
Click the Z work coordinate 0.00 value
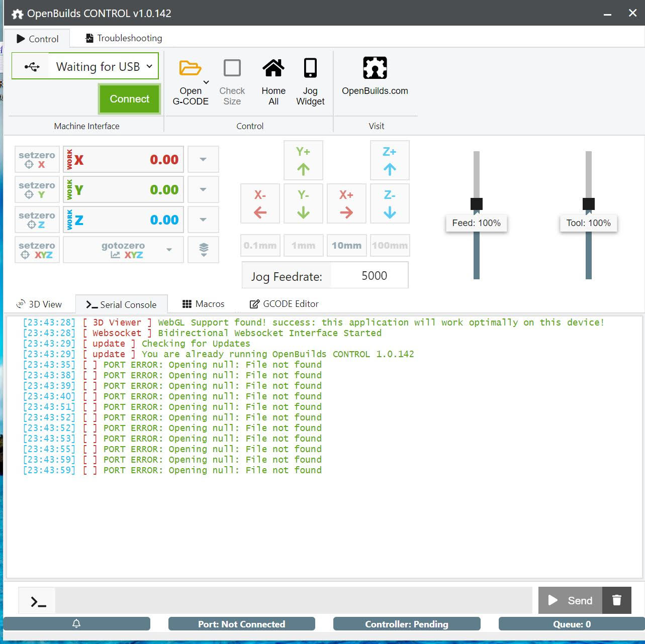164,220
